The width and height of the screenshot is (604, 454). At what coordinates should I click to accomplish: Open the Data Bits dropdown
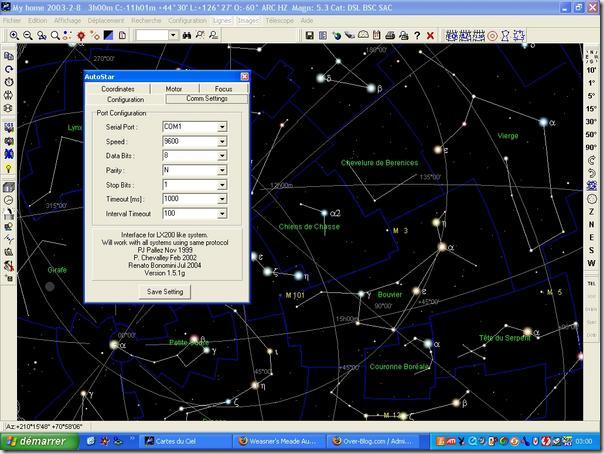pyautogui.click(x=222, y=156)
